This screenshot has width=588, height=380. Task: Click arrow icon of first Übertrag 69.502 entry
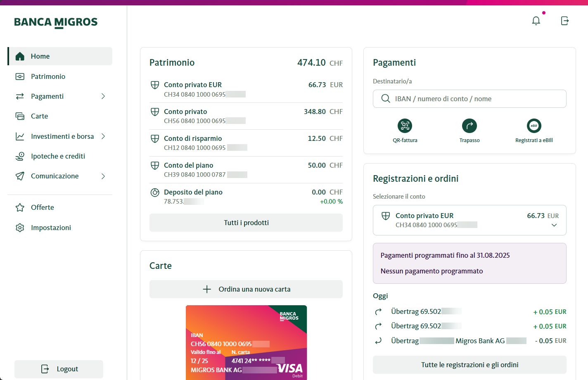[378, 312]
